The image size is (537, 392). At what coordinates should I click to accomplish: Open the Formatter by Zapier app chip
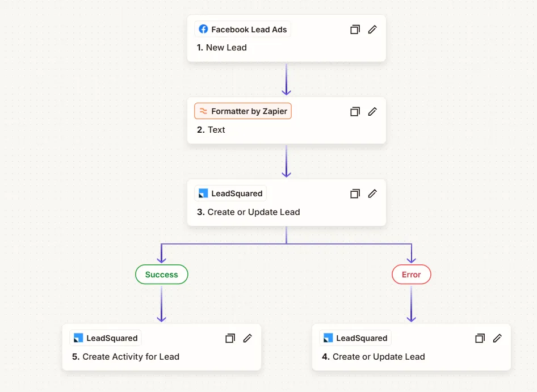(x=243, y=111)
